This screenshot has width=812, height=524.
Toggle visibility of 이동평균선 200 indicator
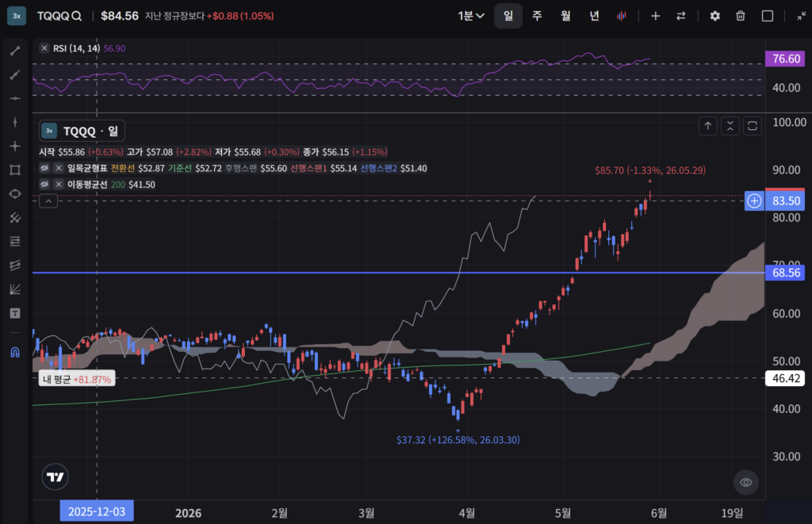(44, 185)
